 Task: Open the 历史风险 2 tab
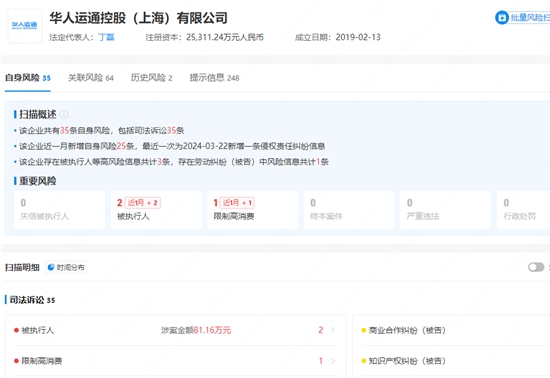(x=152, y=78)
